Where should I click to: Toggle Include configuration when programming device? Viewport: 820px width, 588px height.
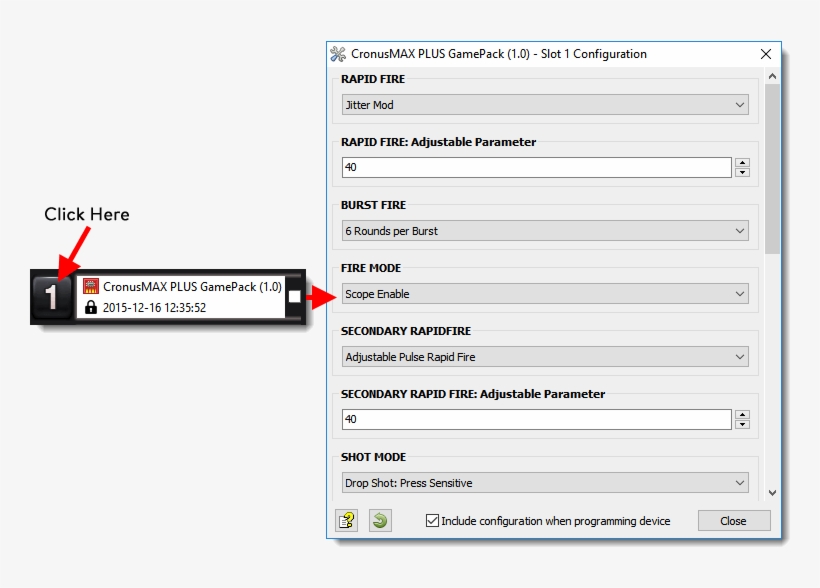[x=433, y=521]
